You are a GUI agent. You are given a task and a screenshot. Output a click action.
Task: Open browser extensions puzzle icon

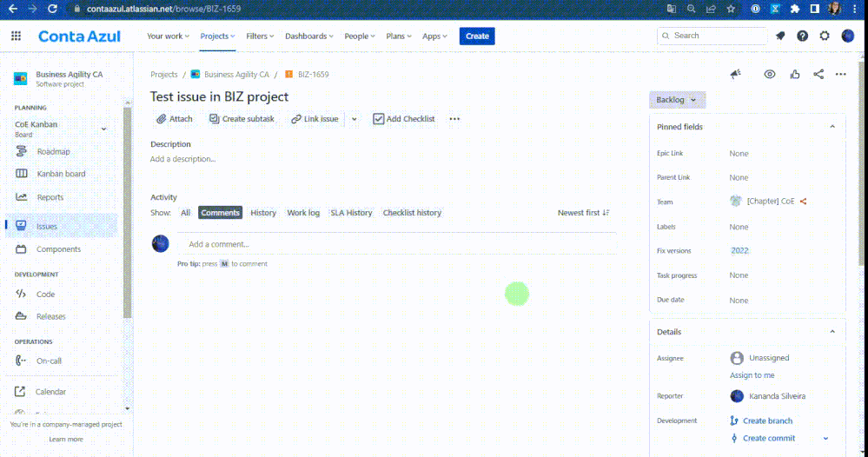point(795,9)
